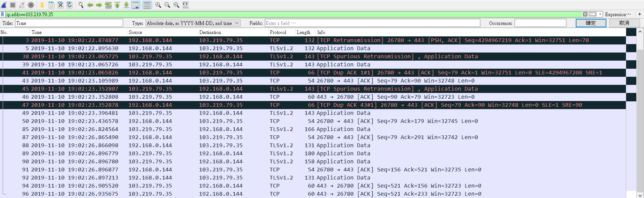Edit the column Title field
The height and width of the screenshot is (198, 644).
point(69,23)
